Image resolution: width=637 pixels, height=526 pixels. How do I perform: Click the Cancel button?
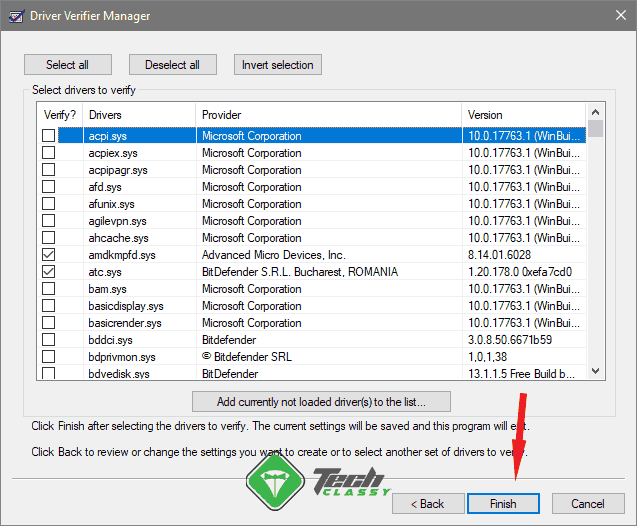[x=588, y=504]
